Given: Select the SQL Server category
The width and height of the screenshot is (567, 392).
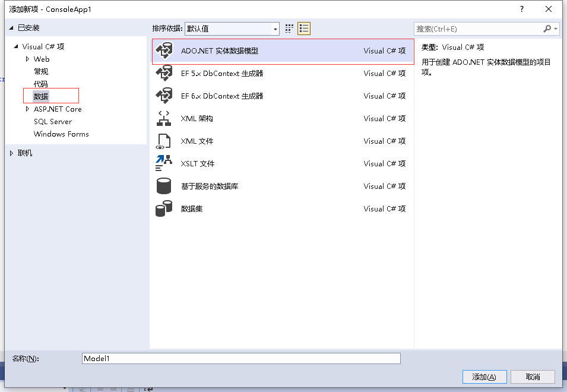Looking at the screenshot, I should coord(53,122).
